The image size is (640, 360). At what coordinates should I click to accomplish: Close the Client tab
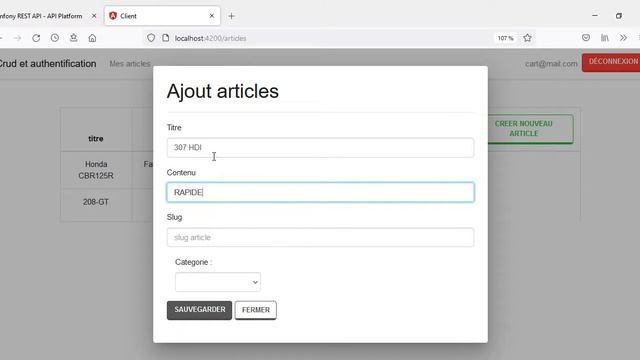tap(211, 16)
